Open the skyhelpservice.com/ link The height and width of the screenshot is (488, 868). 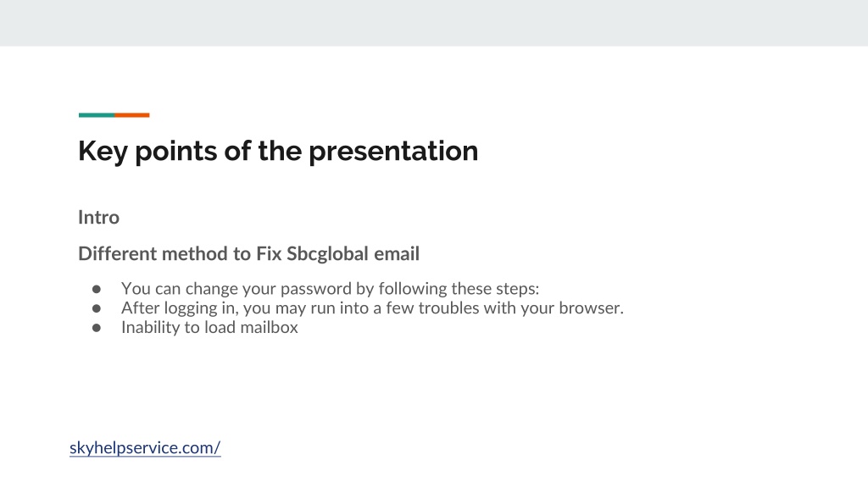click(145, 447)
